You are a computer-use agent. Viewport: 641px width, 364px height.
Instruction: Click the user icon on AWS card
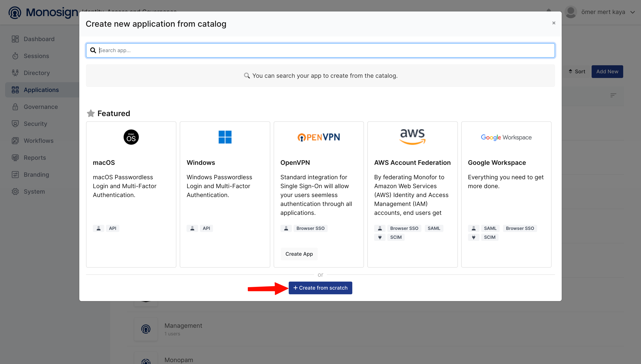point(380,228)
